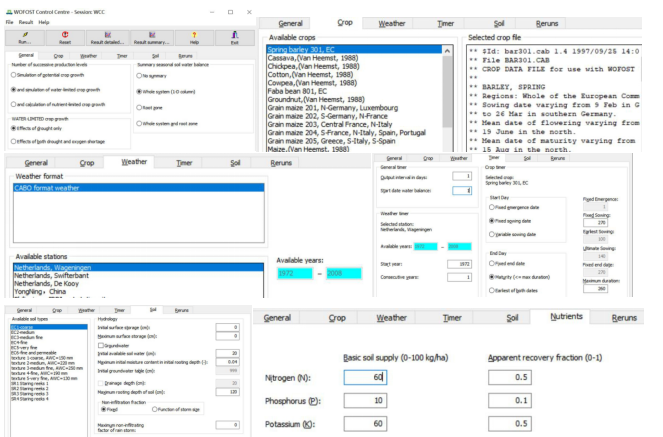Click Fixed Sowing value field

(595, 222)
